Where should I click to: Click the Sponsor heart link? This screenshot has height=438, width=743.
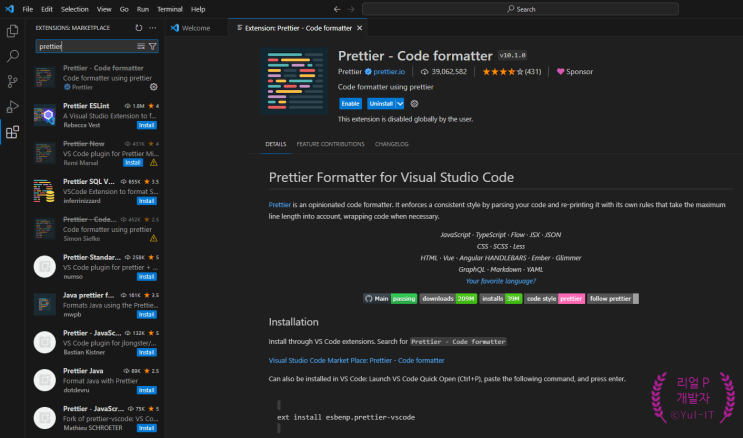(575, 72)
